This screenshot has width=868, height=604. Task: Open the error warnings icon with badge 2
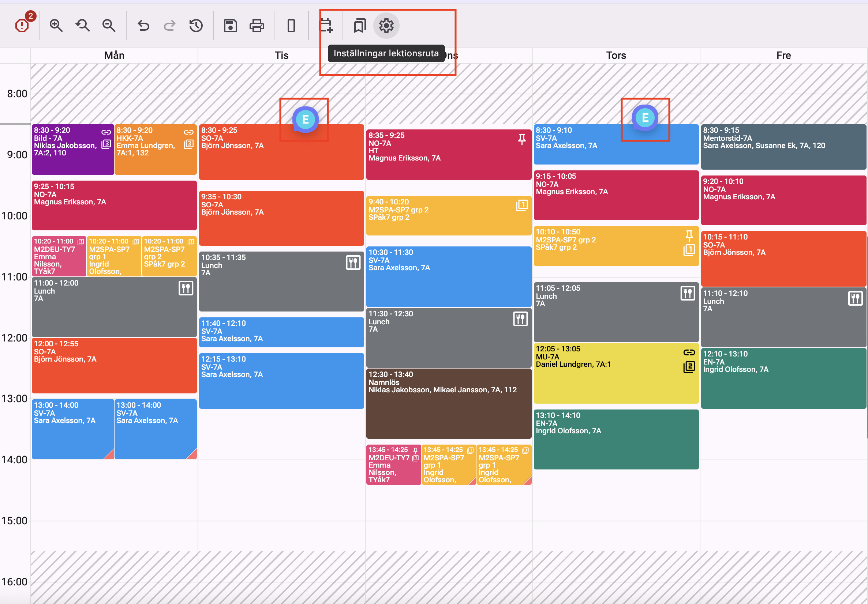22,25
